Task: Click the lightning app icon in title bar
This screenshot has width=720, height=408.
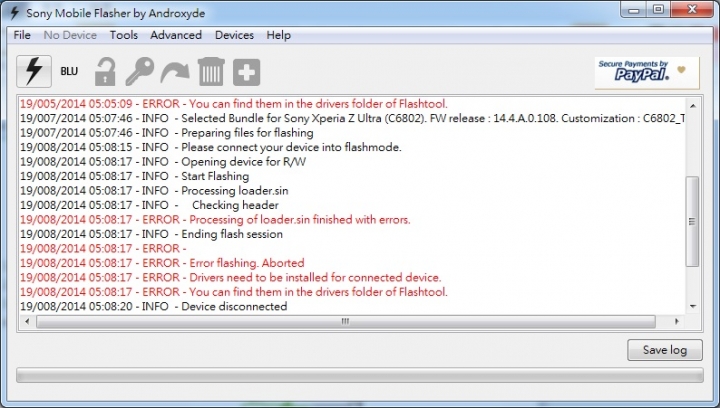Action: click(x=15, y=13)
